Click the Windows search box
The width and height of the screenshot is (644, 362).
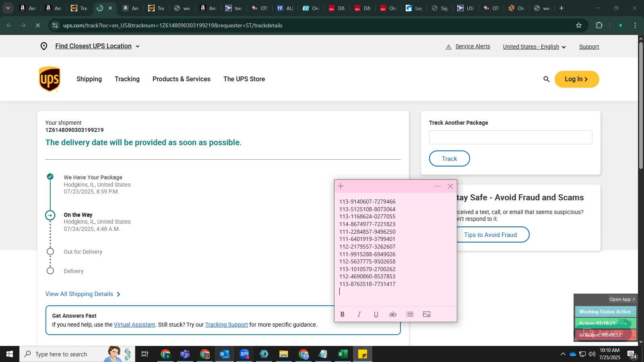coord(77,354)
